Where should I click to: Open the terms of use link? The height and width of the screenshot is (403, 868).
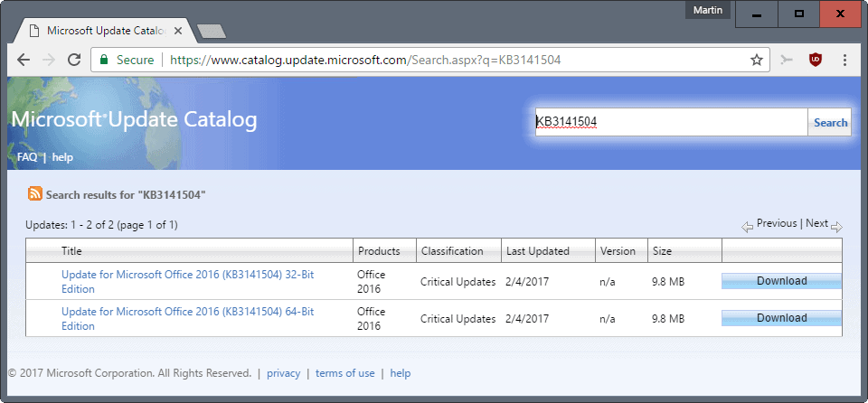point(344,373)
